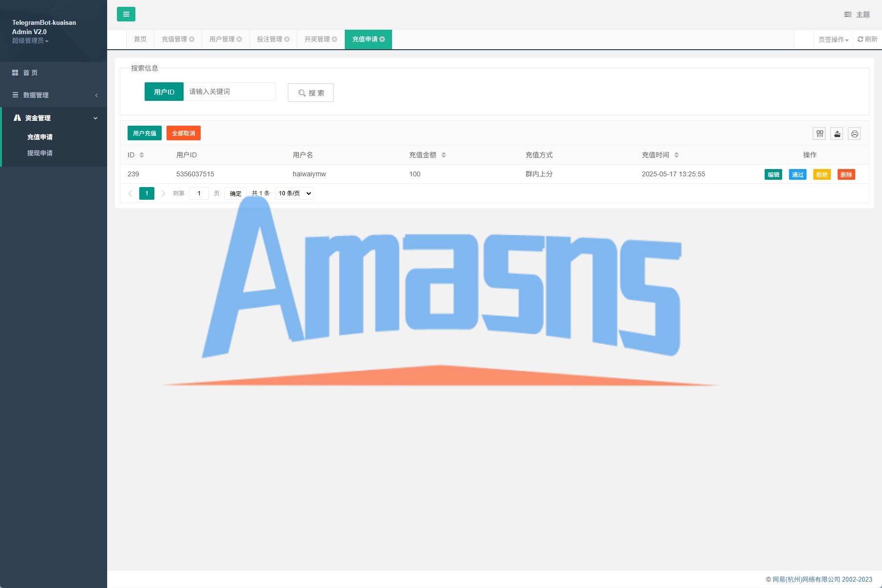882x588 pixels.
Task: Click user ID 5356037515 cell
Action: point(195,174)
